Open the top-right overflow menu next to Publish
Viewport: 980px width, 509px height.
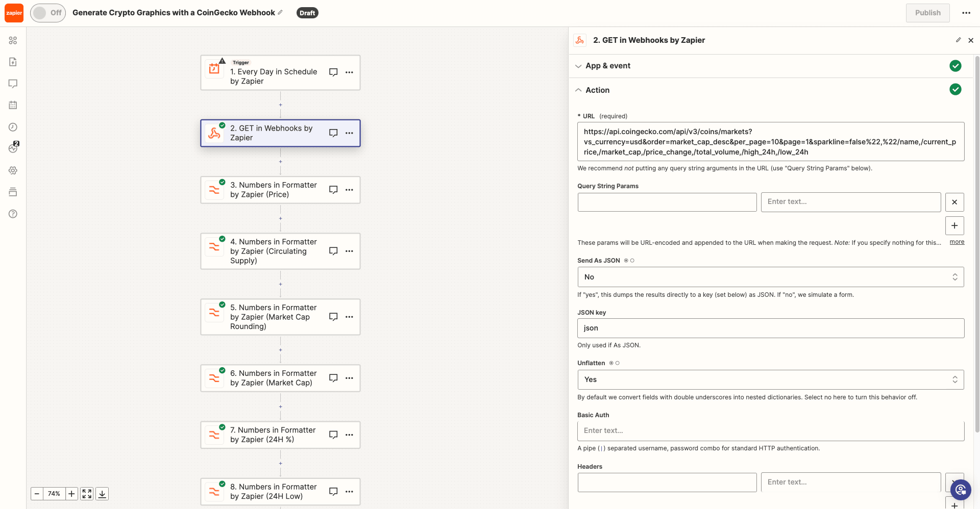click(966, 13)
